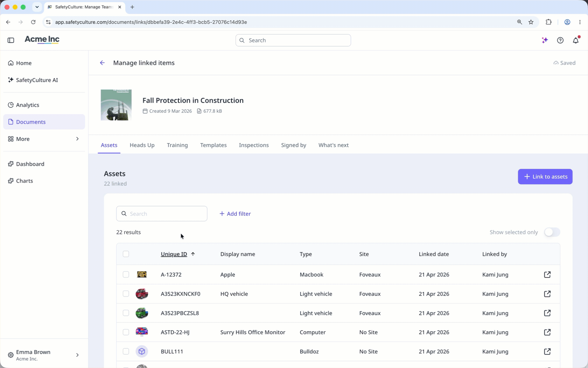Open BULL111 asset external link icon
This screenshot has height=368, width=588.
(x=547, y=352)
